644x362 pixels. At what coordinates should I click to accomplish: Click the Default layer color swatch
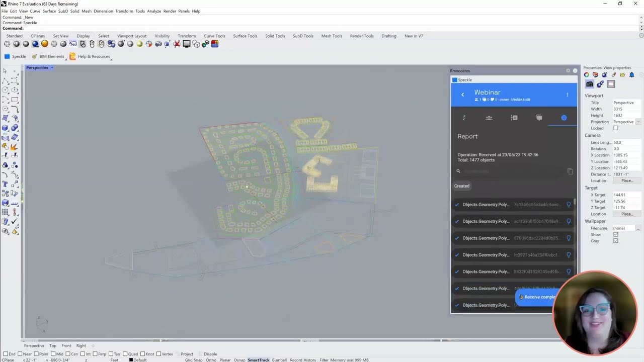tap(131, 360)
